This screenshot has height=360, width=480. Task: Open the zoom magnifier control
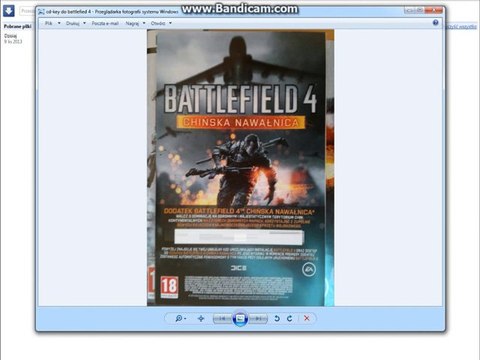click(180, 319)
